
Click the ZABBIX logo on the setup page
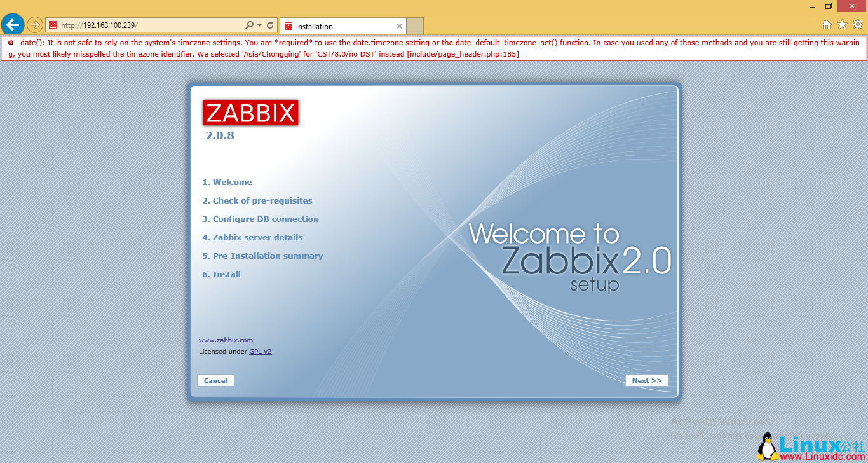click(x=250, y=113)
